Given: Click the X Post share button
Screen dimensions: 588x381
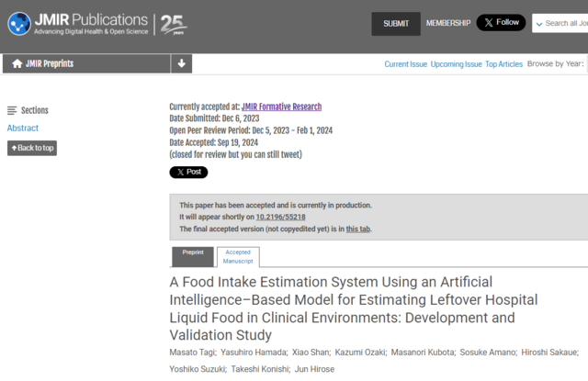Looking at the screenshot, I should click(188, 172).
